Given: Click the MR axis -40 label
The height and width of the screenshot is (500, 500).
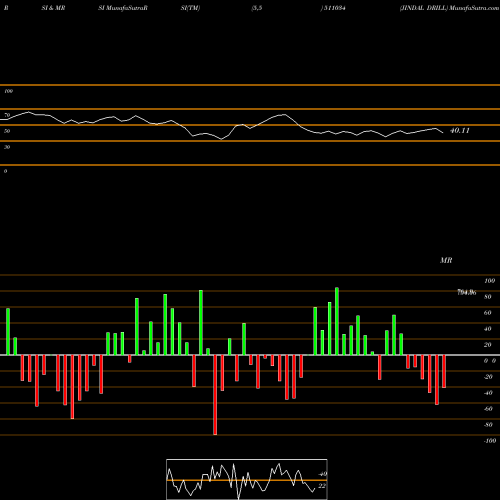Looking at the screenshot, I should click(x=488, y=393).
